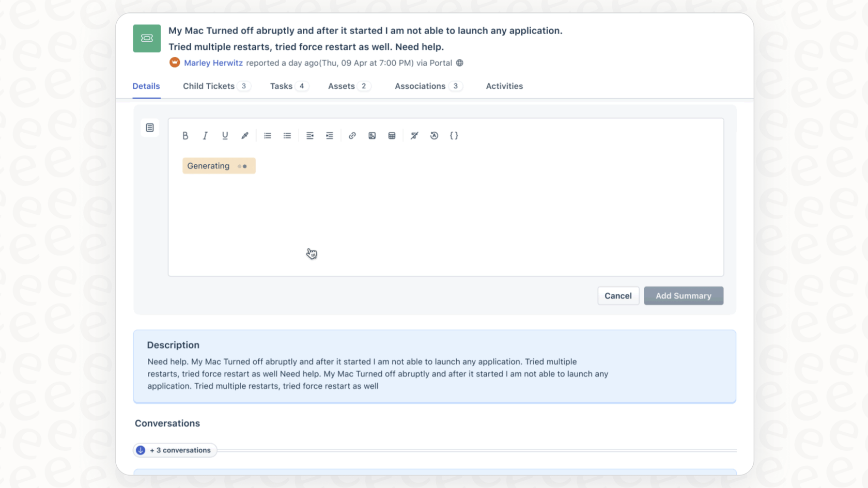Click the circular auto-rewrite A icon
868x488 pixels.
pyautogui.click(x=434, y=135)
